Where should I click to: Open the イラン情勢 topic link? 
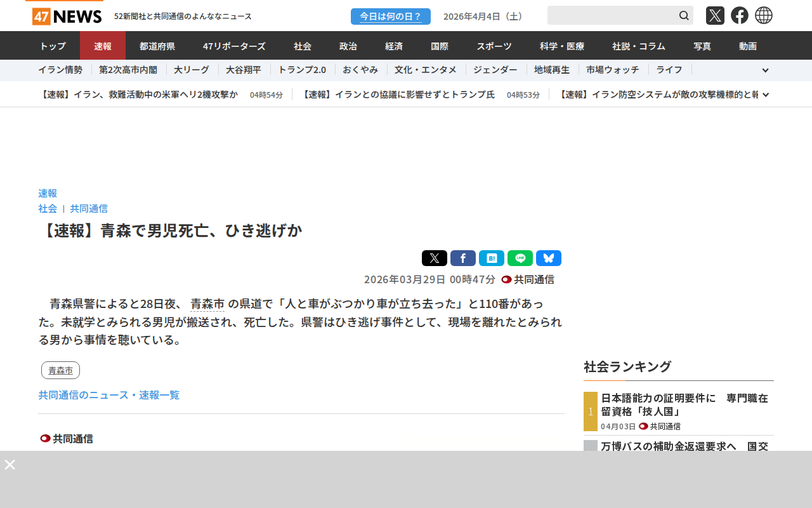[60, 70]
